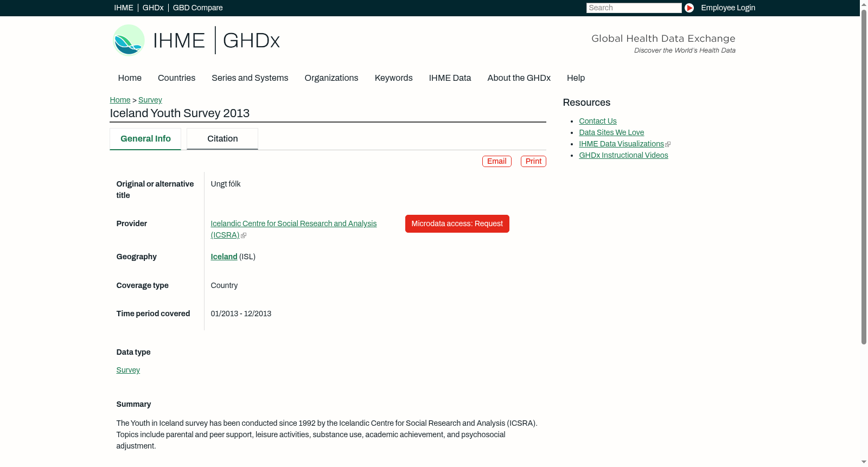Viewport: 868px width, 467px height.
Task: Click the Print button
Action: pyautogui.click(x=533, y=161)
